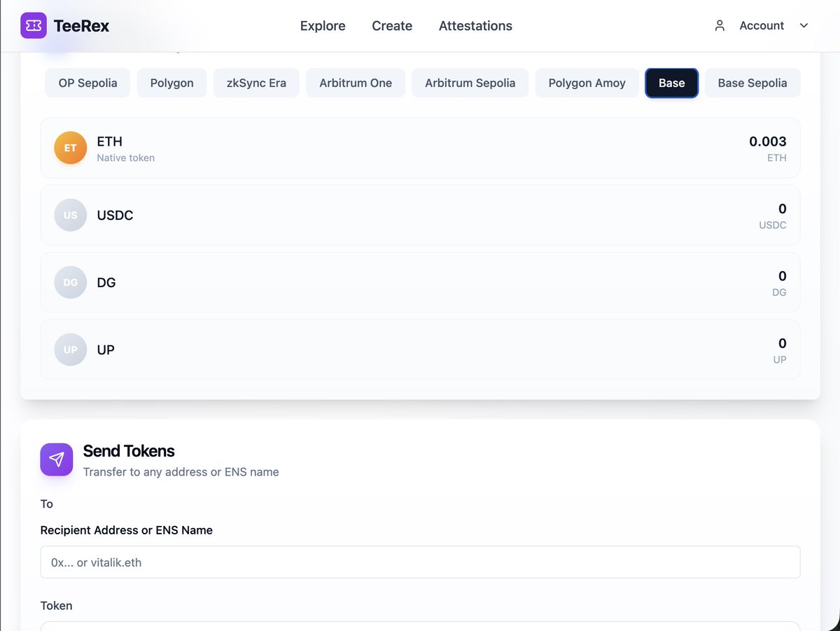Screen dimensions: 840x631
Task: Click the 'Send Tokens' heading
Action: point(129,451)
